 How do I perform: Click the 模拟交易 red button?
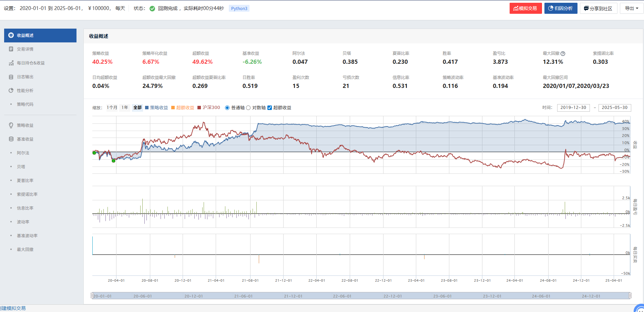pyautogui.click(x=525, y=8)
